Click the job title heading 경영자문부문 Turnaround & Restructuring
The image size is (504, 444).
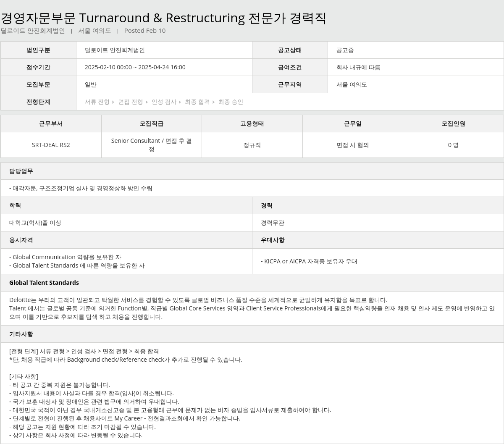click(163, 18)
